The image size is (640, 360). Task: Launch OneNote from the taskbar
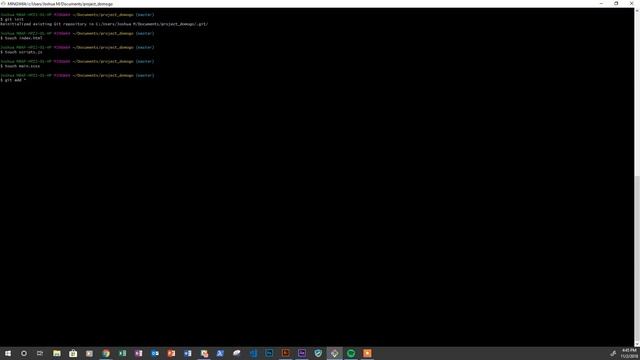pos(139,353)
